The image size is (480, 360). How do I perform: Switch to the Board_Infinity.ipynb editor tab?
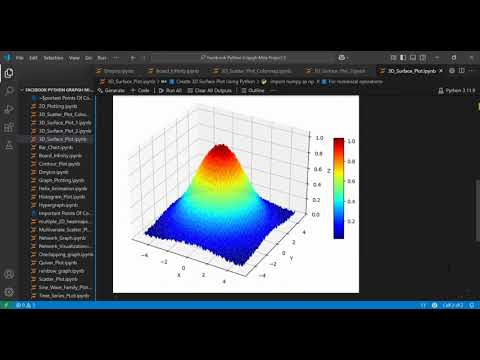pyautogui.click(x=174, y=71)
